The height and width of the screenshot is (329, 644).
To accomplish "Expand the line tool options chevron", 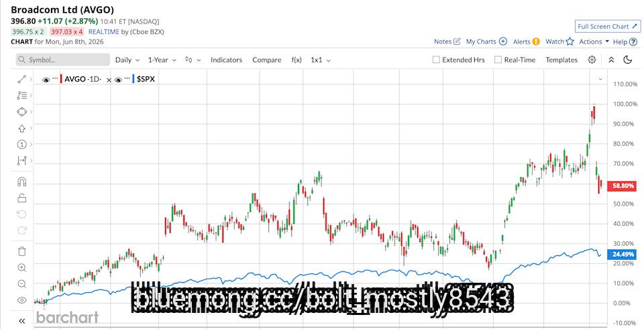I will (x=32, y=79).
